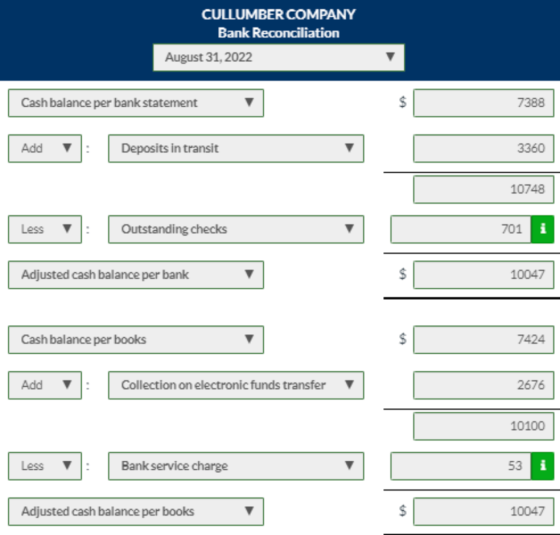Open the Adjusted cash balance per books dropdown
560x535 pixels.
pyautogui.click(x=136, y=512)
